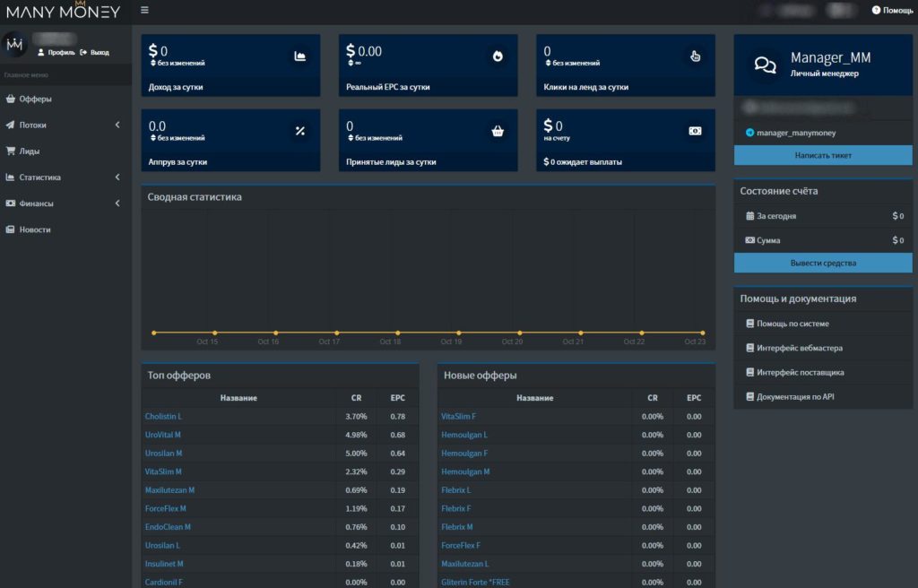Click the Выход logout link
Viewport: 918px width, 588px height.
coord(99,53)
